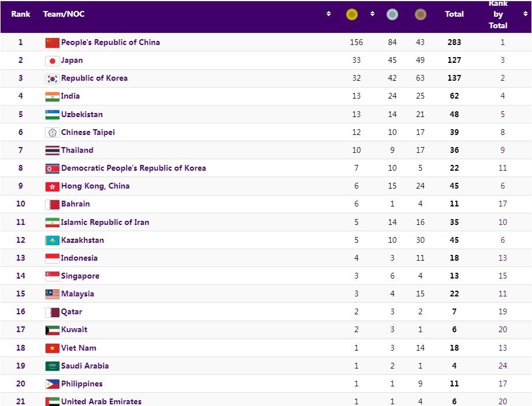Image resolution: width=532 pixels, height=406 pixels.
Task: Click the India flag icon
Action: [x=53, y=96]
